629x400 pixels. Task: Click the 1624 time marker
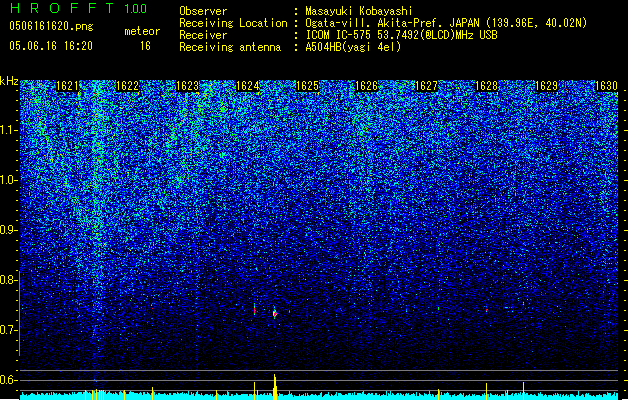click(248, 86)
